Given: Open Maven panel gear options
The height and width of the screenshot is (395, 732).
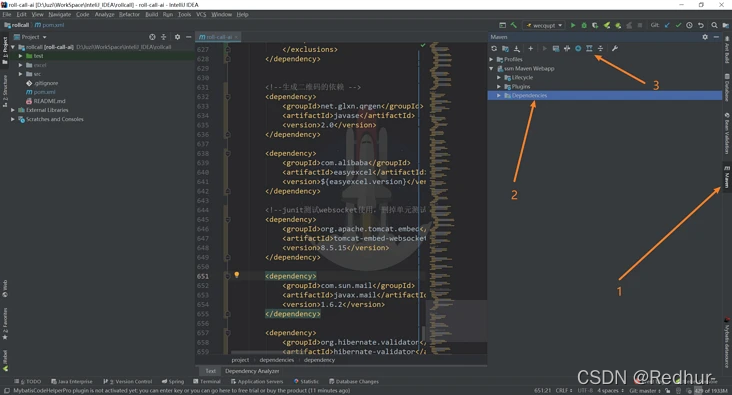Looking at the screenshot, I should tap(705, 37).
